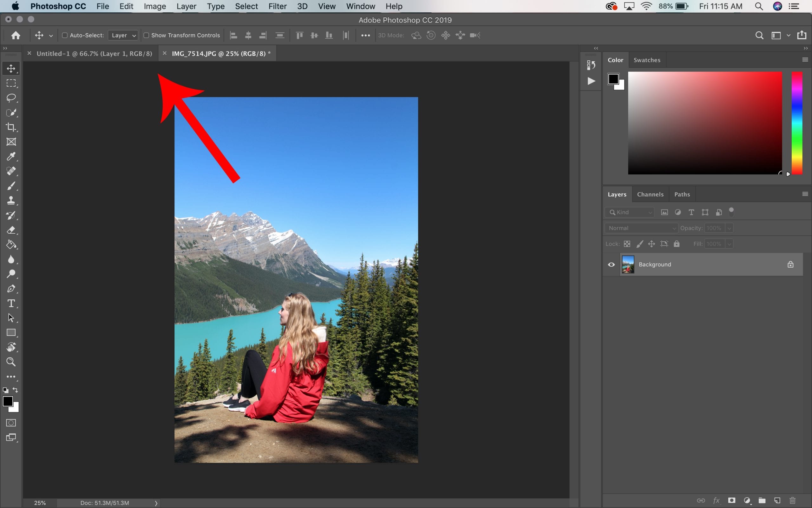The height and width of the screenshot is (508, 812).
Task: Select the Rectangle shape tool
Action: 11,333
